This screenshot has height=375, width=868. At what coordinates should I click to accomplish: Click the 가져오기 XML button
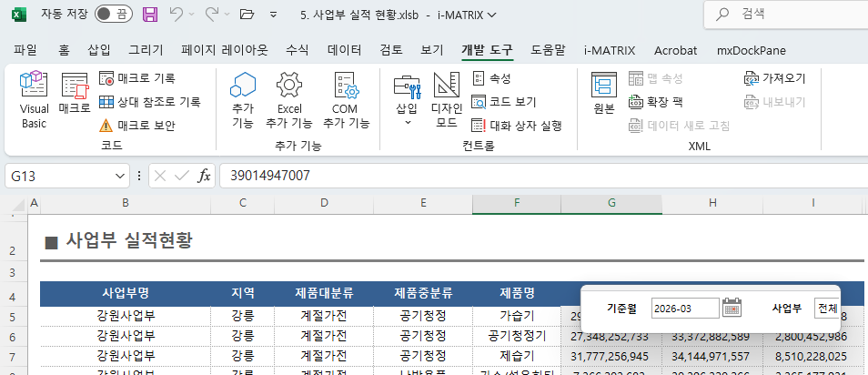[775, 78]
